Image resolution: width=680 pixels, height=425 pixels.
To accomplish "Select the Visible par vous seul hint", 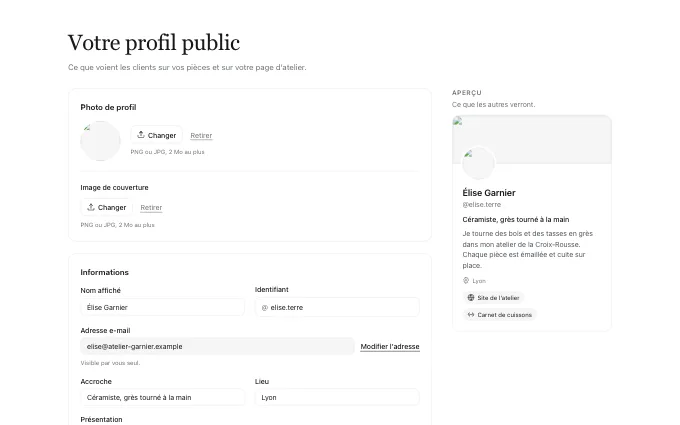I will pyautogui.click(x=110, y=363).
